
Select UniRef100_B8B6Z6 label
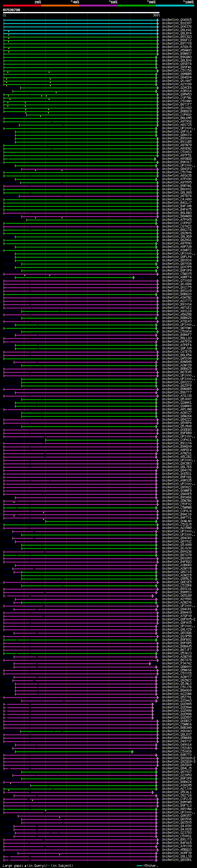[176, 318]
